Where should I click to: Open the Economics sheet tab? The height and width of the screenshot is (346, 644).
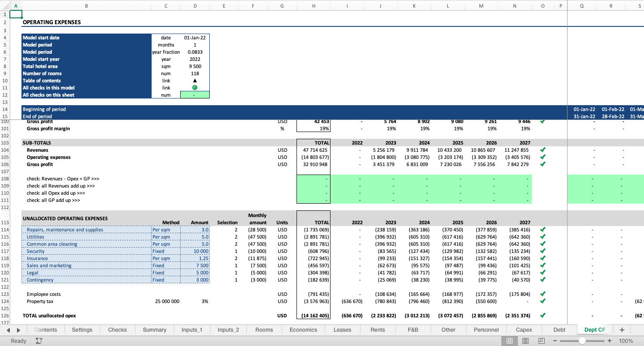[303, 329]
